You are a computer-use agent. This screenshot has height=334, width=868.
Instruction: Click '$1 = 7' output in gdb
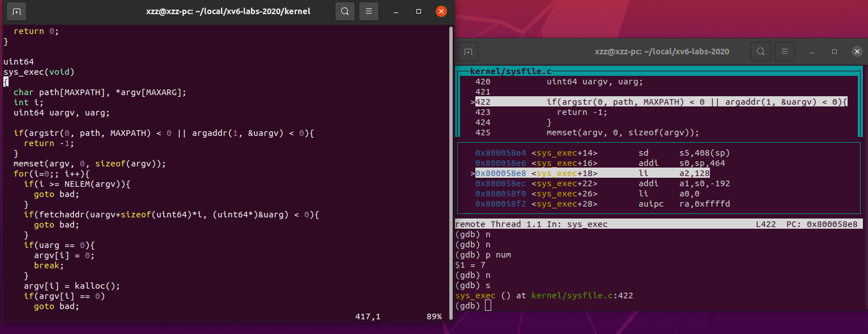(470, 265)
